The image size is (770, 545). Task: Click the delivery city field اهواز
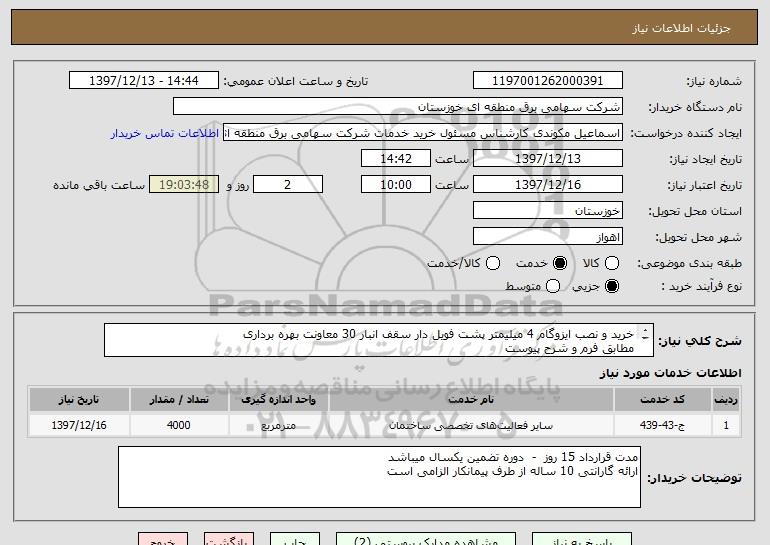click(x=548, y=237)
